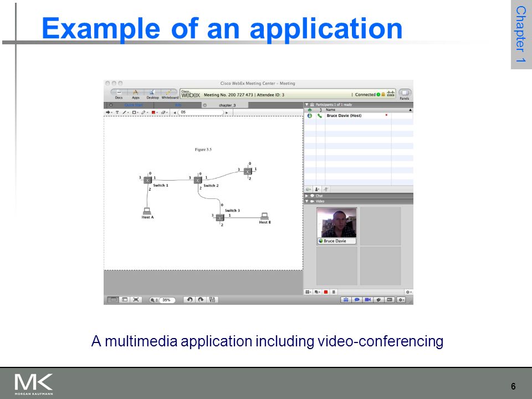Click the green Connected status indicator

click(378, 95)
